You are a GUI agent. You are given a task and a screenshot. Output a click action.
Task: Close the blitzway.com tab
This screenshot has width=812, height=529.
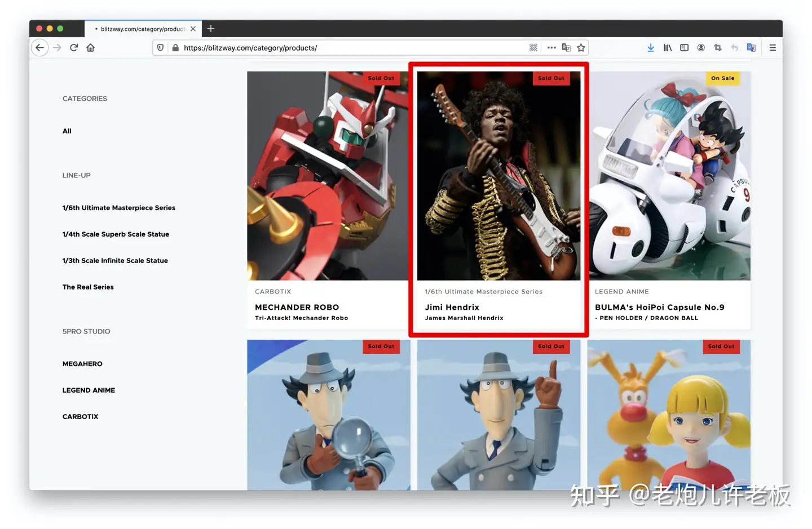pos(193,29)
